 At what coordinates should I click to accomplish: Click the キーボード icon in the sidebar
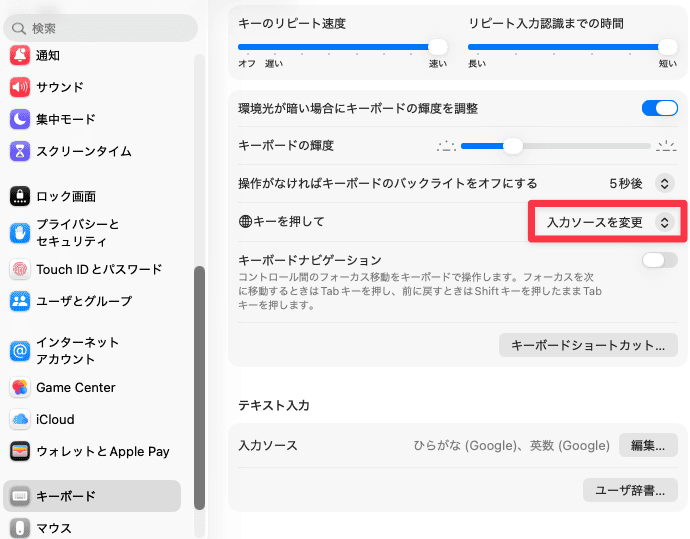tap(20, 496)
